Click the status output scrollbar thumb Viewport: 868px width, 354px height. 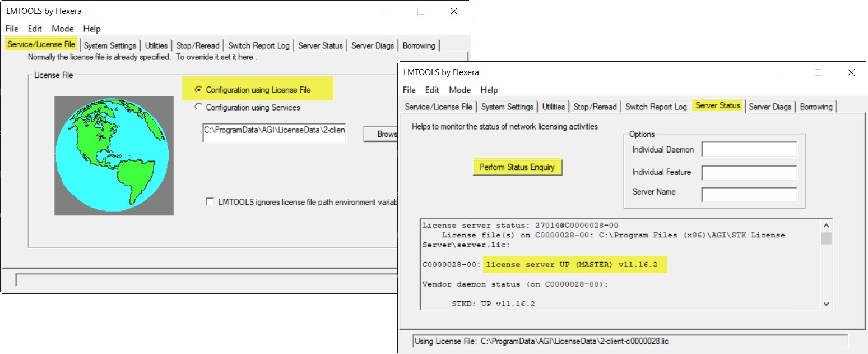click(826, 238)
